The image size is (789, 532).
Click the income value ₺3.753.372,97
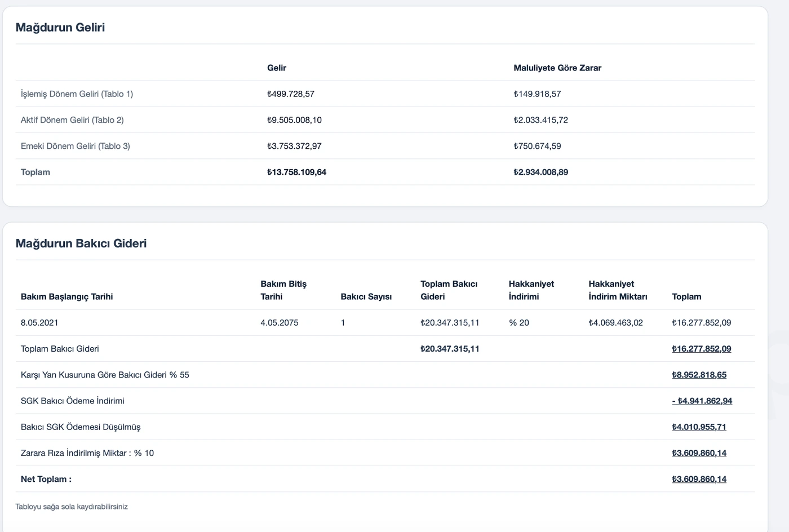tap(295, 146)
